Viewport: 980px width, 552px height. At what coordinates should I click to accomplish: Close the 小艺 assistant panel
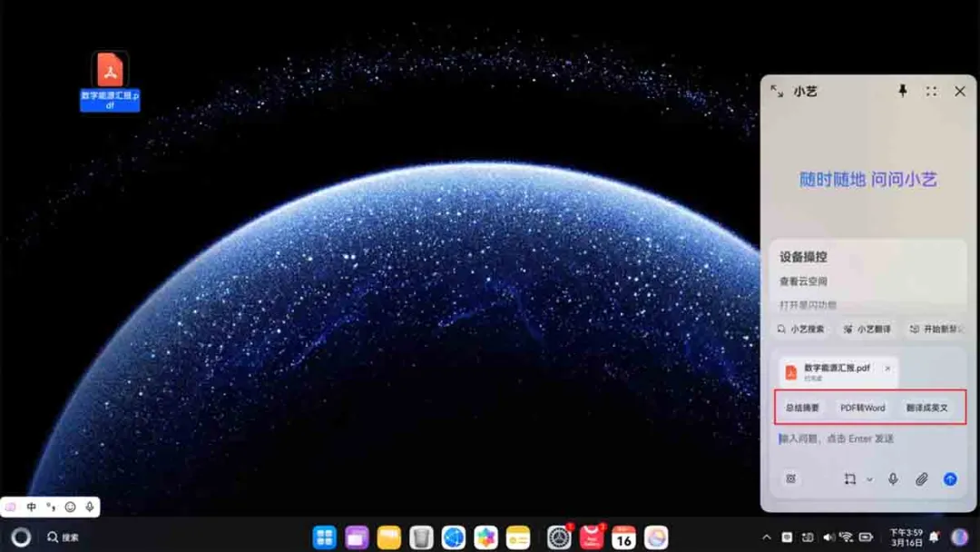click(960, 92)
